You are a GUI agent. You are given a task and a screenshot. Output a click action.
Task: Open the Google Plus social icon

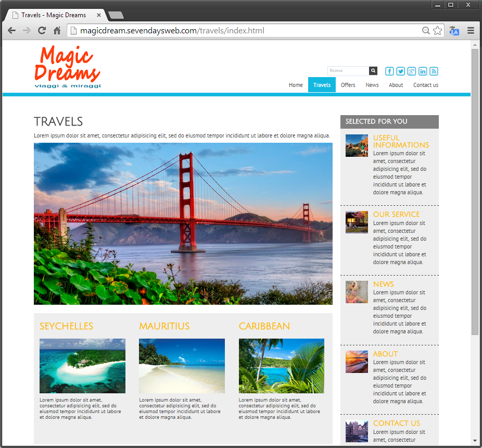(412, 71)
